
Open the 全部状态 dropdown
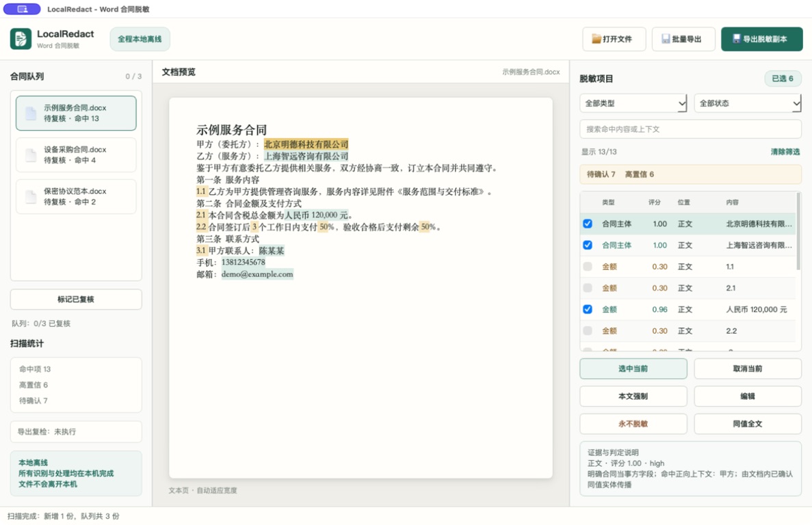[748, 103]
